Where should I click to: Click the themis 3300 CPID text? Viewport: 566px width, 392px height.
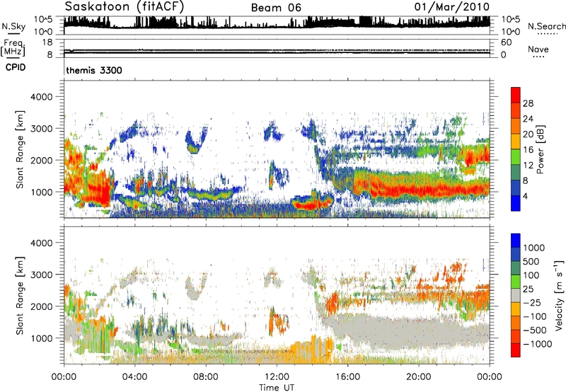[94, 70]
